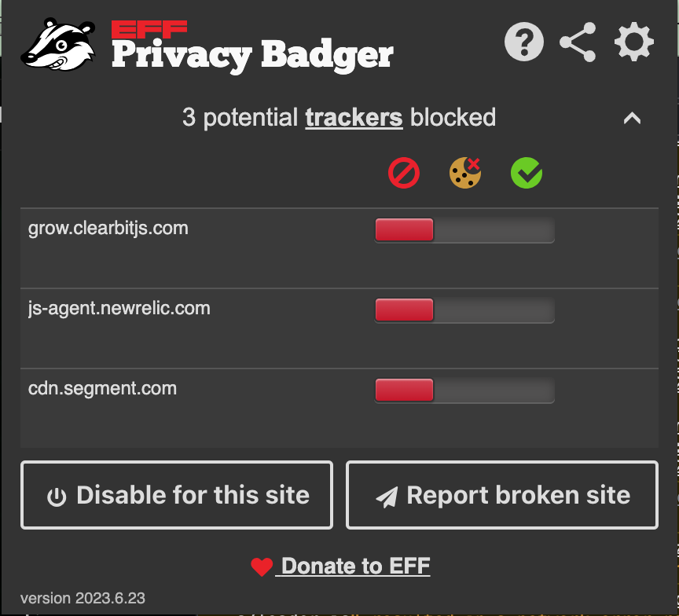Click the red EFF logo
The image size is (679, 616).
pos(149,29)
